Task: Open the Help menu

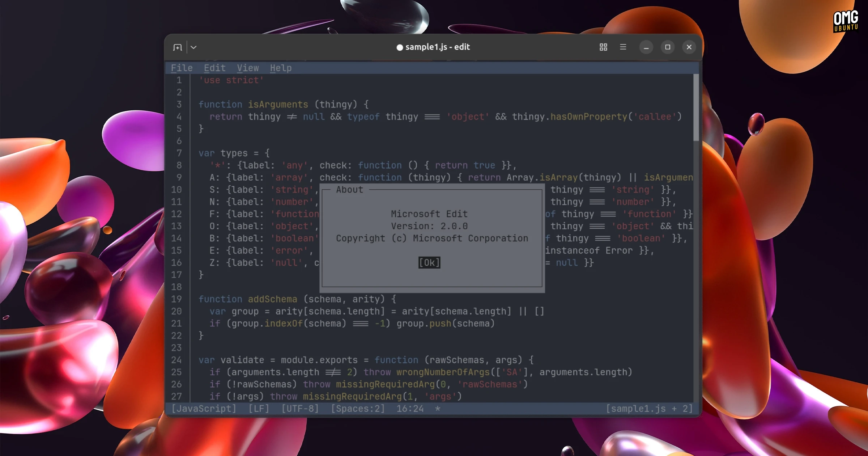Action: click(281, 68)
